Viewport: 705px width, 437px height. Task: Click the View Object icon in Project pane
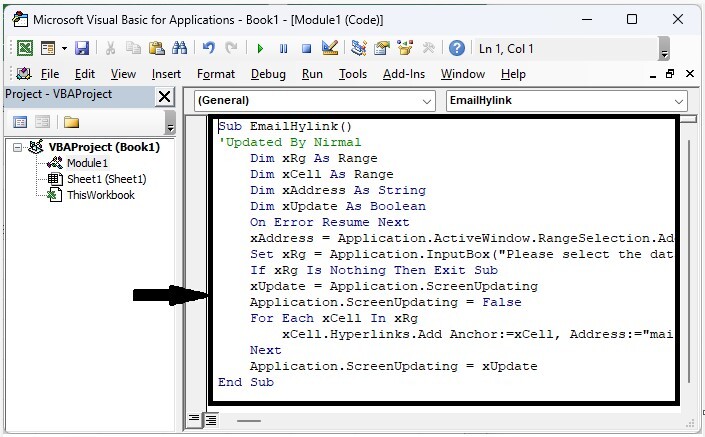coord(43,122)
